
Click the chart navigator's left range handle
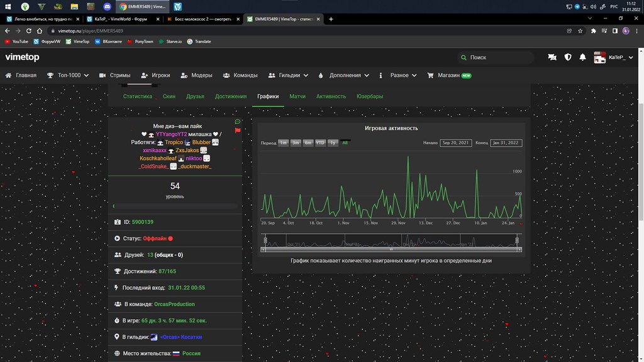coord(266,240)
